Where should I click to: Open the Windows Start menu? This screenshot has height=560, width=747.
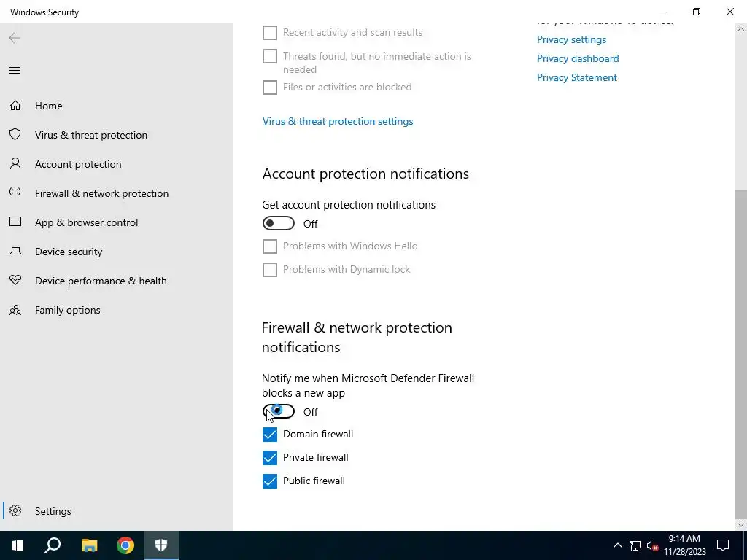(x=18, y=545)
